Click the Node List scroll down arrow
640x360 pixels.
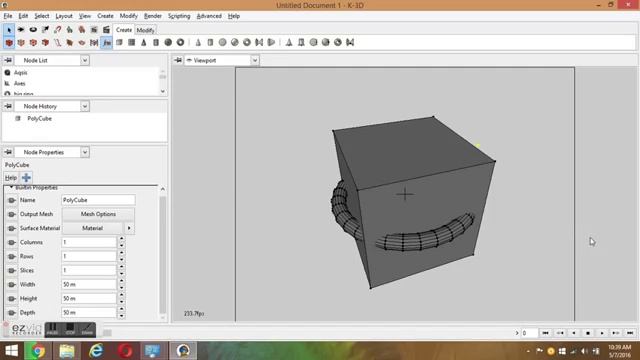pyautogui.click(x=162, y=91)
